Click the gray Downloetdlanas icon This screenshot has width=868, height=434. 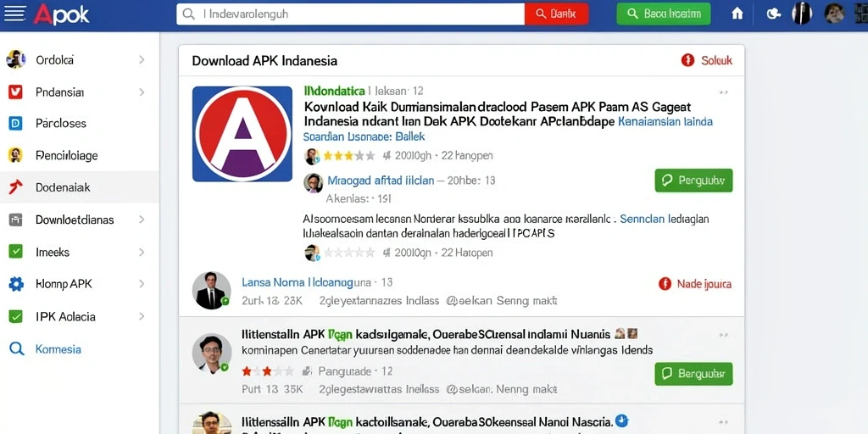(x=15, y=220)
